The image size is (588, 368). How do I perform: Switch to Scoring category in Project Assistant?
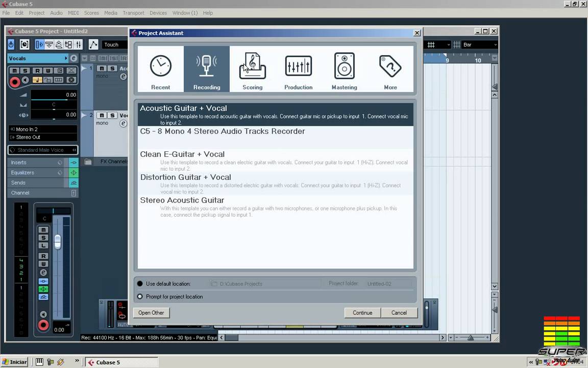click(252, 69)
